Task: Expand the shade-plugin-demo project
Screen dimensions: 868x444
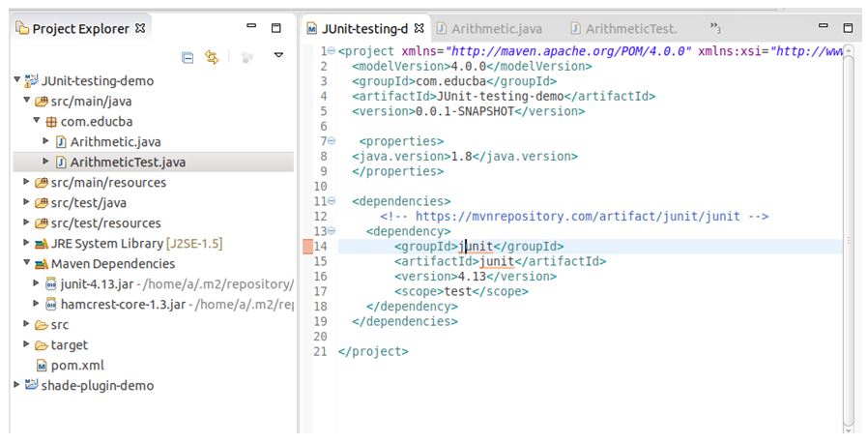Action: coord(16,385)
